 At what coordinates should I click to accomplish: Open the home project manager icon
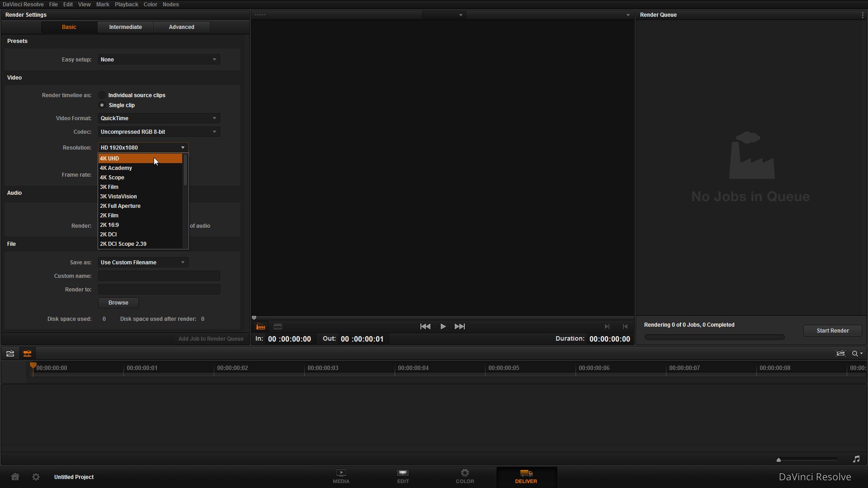pyautogui.click(x=15, y=477)
